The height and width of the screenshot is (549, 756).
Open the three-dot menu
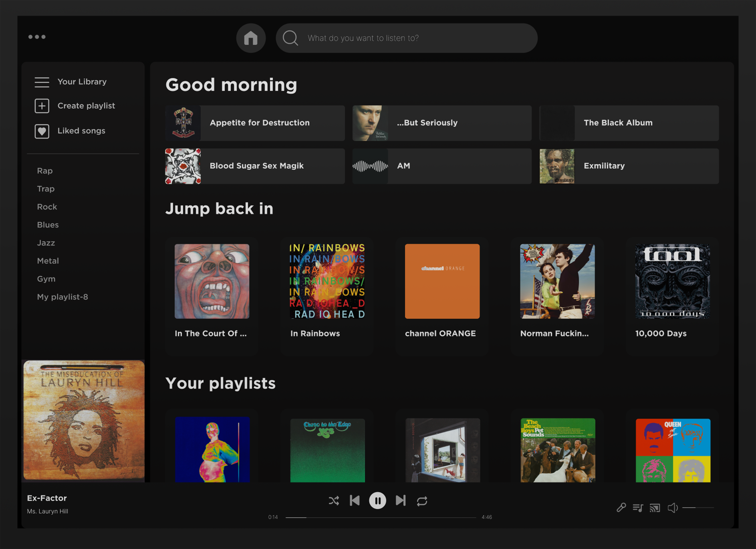(x=37, y=37)
